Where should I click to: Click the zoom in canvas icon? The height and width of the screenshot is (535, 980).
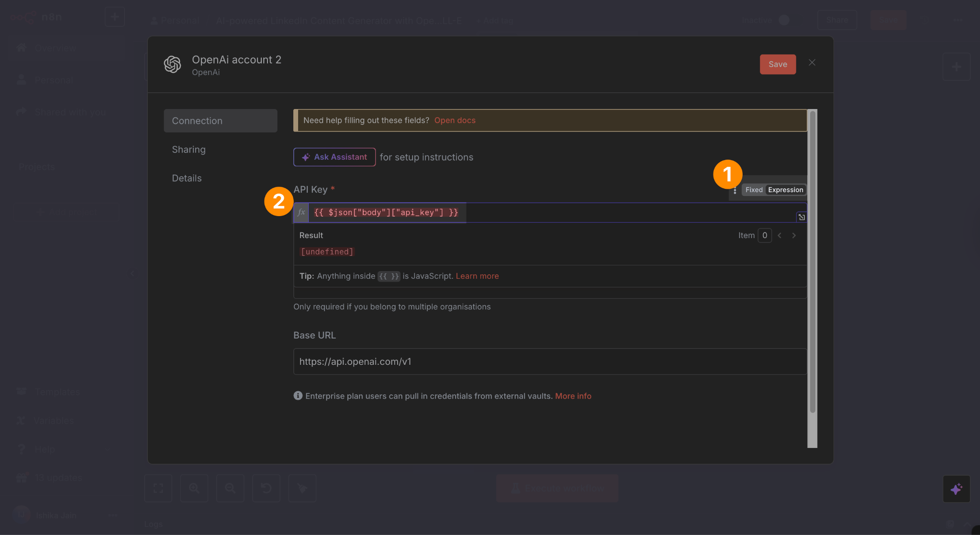click(x=194, y=488)
